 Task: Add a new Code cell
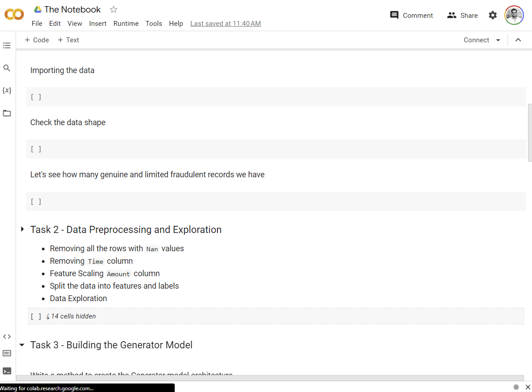pos(37,40)
